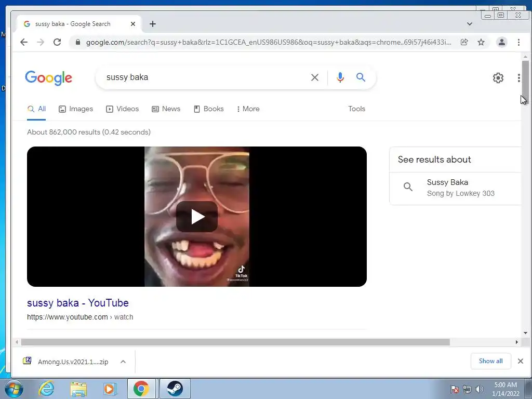
Task: Switch to the Images tab
Action: click(x=76, y=109)
